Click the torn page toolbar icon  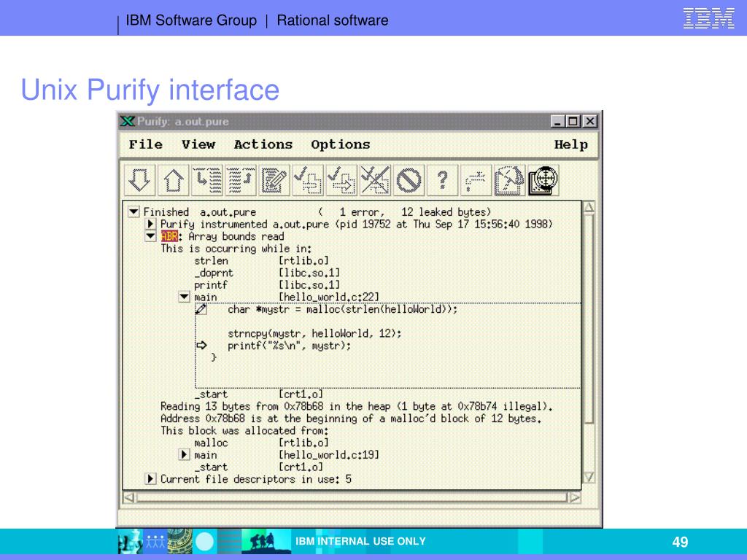[x=509, y=180]
